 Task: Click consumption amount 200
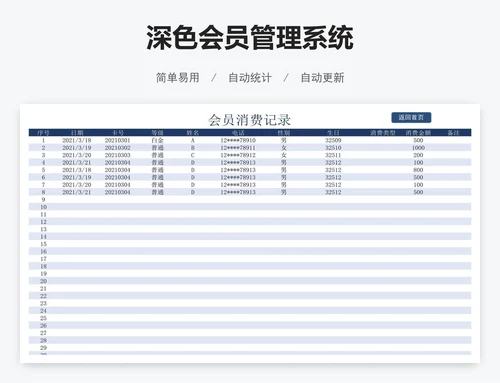418,155
